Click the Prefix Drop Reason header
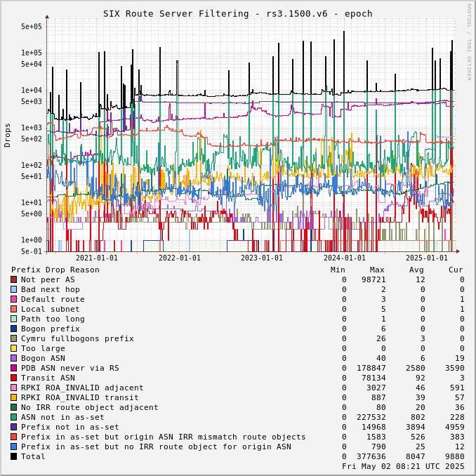The width and height of the screenshot is (476, 476). click(55, 270)
